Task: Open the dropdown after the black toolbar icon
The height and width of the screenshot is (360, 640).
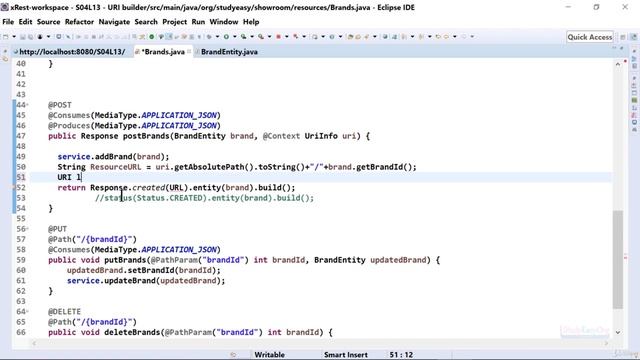Action: point(48,37)
